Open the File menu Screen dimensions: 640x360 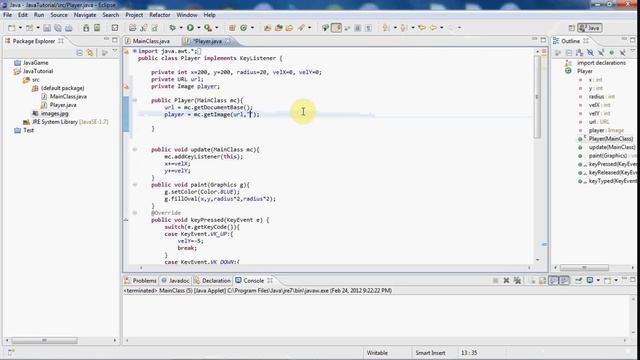tap(7, 15)
